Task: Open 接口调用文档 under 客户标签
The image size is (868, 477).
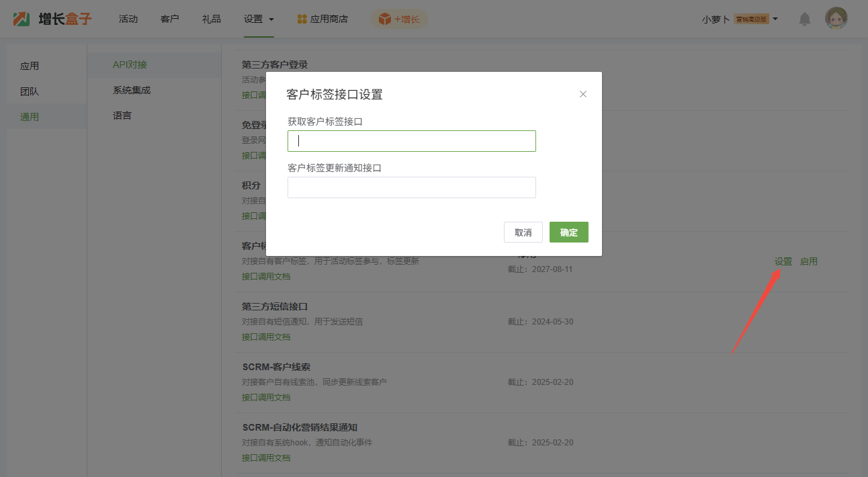Action: click(x=266, y=276)
